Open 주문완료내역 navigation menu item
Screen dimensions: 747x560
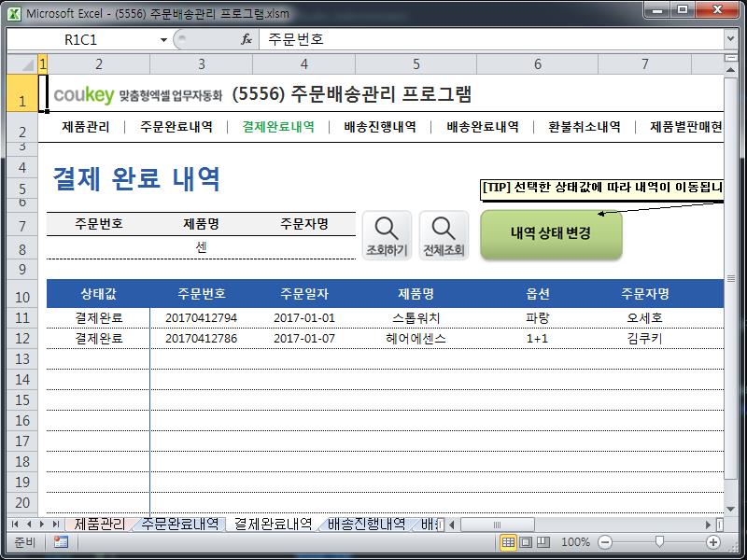pos(176,127)
